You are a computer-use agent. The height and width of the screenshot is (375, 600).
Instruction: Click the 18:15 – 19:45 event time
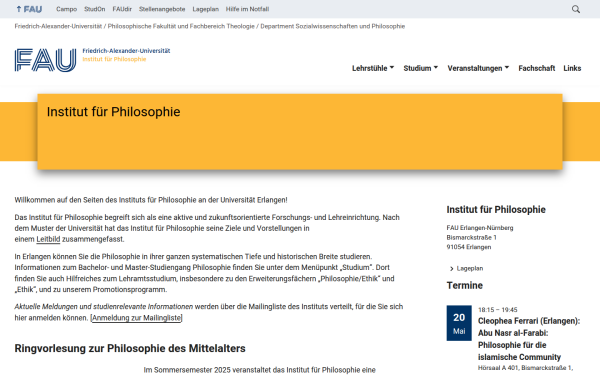coord(497,310)
